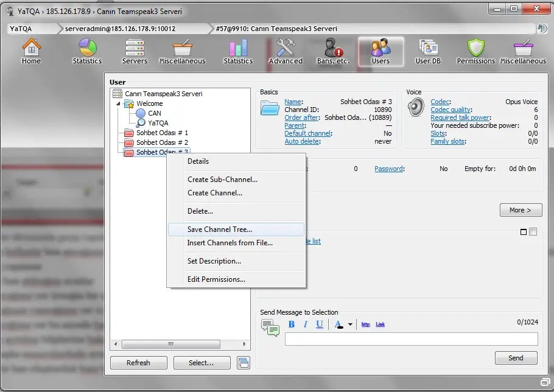Click the Order after link
The image size is (554, 392).
click(301, 118)
